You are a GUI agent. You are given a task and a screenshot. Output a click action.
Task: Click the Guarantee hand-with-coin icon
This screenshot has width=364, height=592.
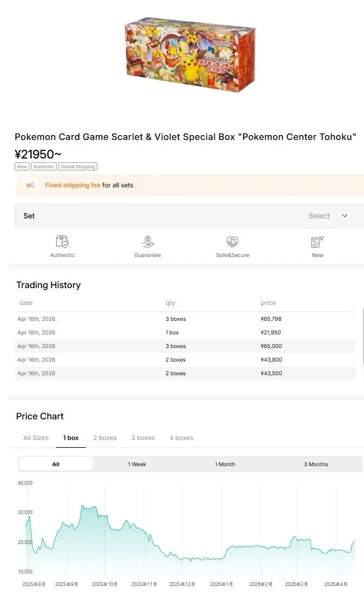(x=147, y=241)
